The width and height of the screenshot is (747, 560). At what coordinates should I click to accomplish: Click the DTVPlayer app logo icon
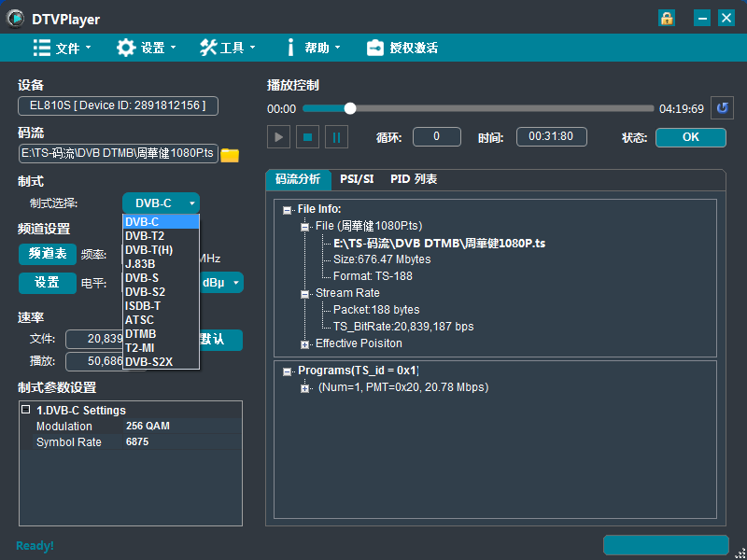(16, 19)
